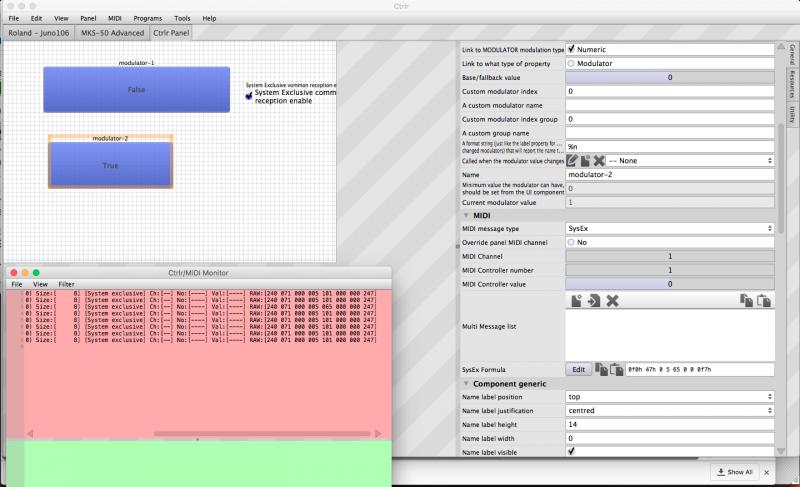Click the Custom modulator index field
This screenshot has height=487, width=800.
tap(670, 91)
